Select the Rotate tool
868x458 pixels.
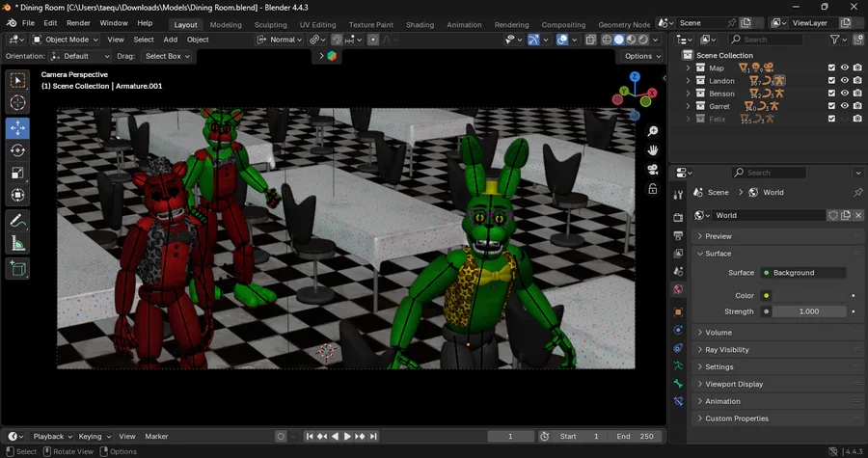click(x=17, y=150)
